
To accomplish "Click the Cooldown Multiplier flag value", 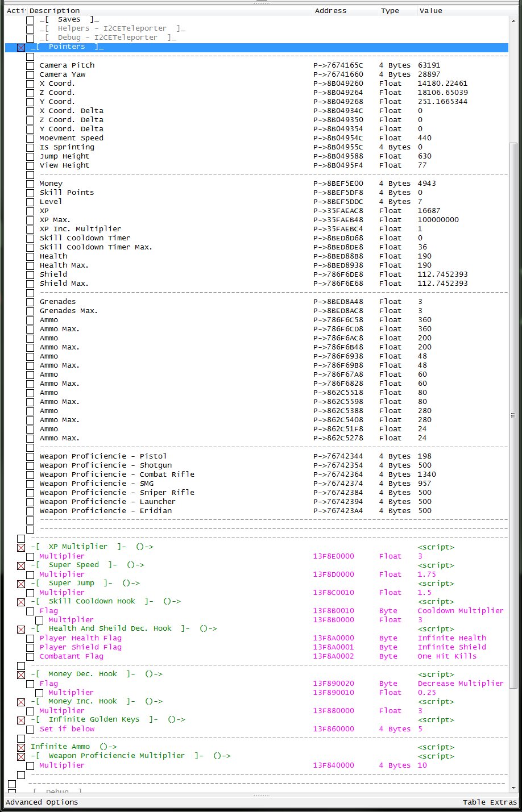I will [461, 611].
